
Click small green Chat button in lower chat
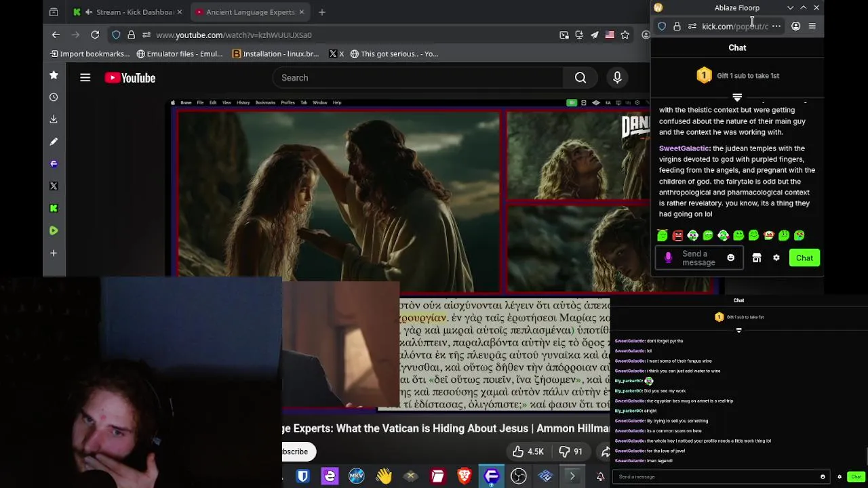click(x=856, y=476)
